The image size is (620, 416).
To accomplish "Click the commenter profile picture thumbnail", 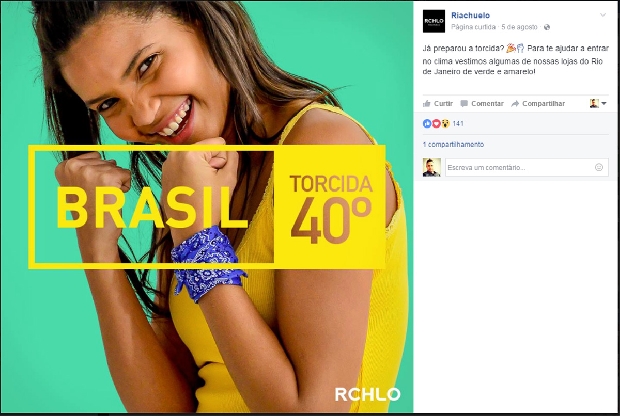I will tap(431, 167).
